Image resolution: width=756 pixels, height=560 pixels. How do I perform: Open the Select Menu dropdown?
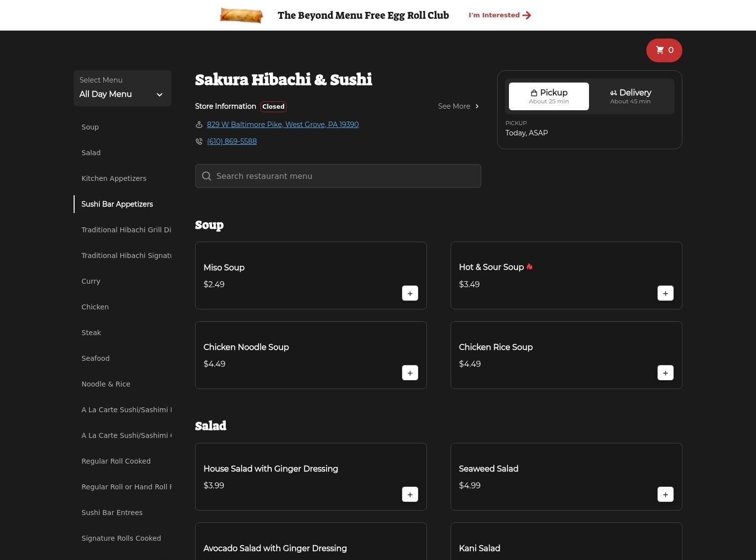pos(123,88)
